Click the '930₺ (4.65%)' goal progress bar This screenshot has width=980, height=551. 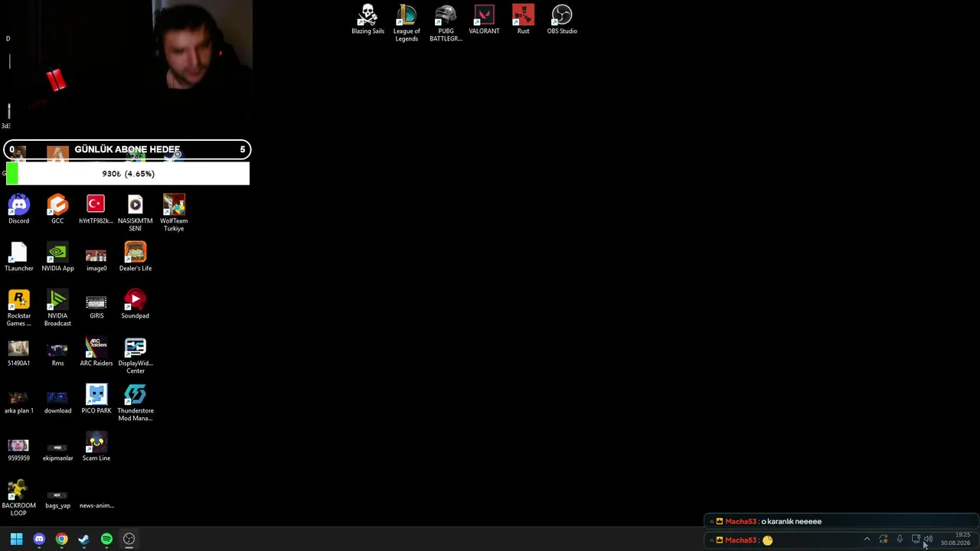tap(127, 174)
